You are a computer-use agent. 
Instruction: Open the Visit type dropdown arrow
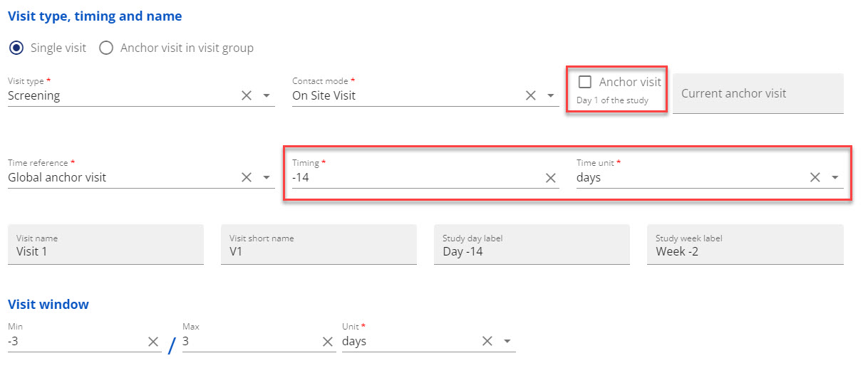point(267,95)
